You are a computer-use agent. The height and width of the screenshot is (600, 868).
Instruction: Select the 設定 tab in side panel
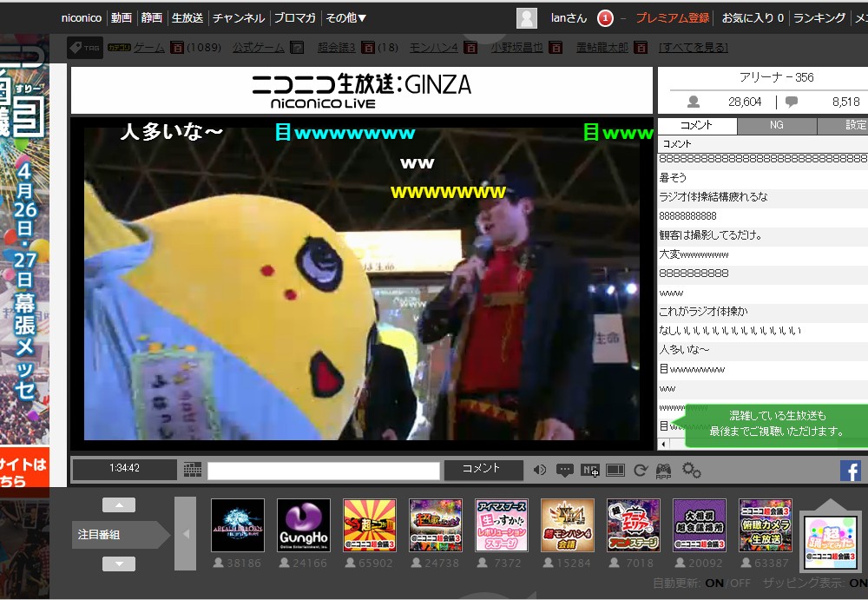click(x=843, y=125)
